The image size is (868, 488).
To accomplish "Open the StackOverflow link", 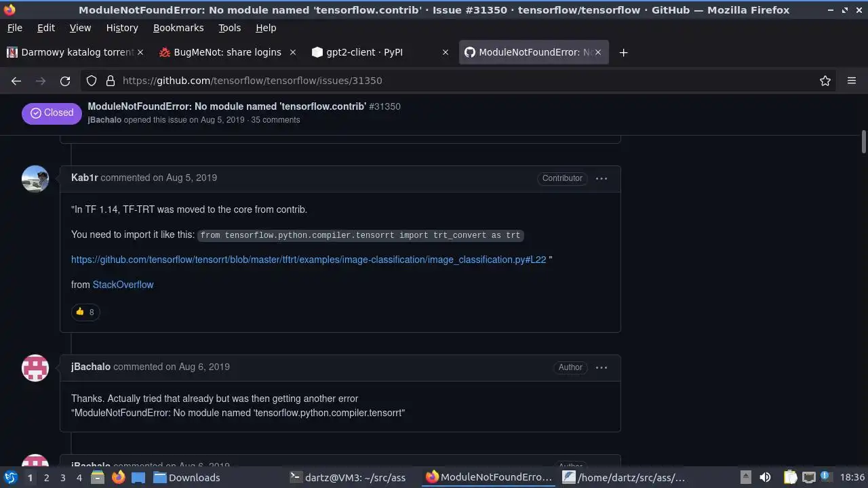I will click(123, 285).
